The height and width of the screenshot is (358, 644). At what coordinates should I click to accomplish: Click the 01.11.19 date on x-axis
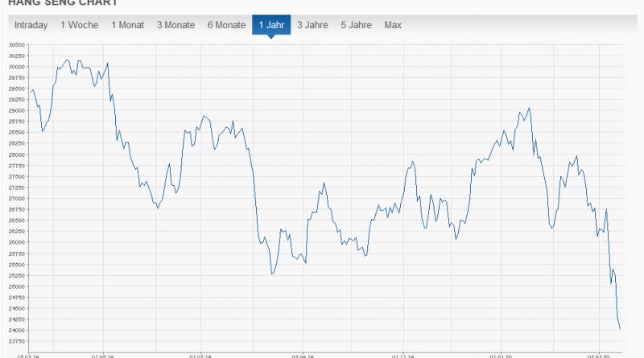(x=402, y=355)
